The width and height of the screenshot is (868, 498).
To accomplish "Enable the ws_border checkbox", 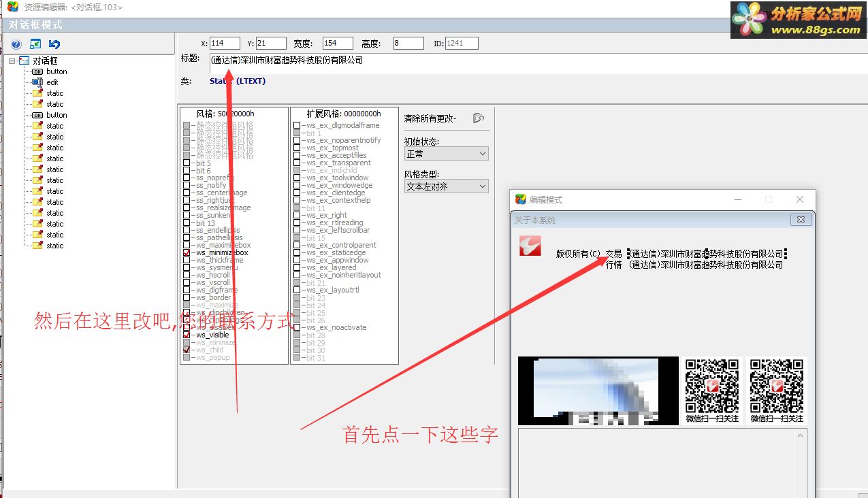I will tap(187, 297).
